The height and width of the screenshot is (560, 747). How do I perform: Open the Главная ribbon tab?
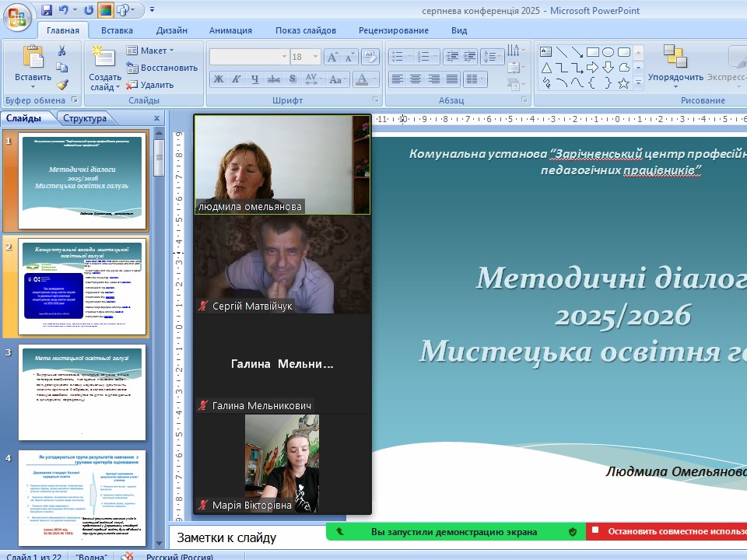[x=63, y=30]
